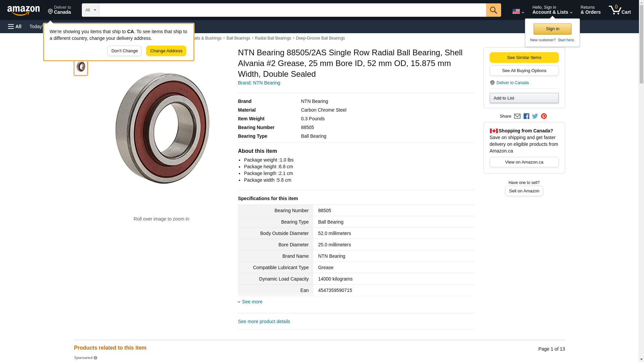Expand See more specifications

252,302
